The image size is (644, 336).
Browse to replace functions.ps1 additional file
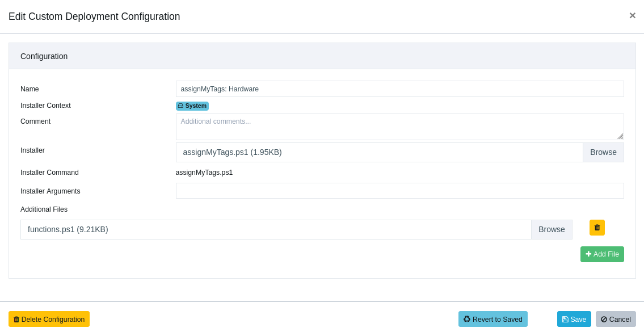pos(552,230)
